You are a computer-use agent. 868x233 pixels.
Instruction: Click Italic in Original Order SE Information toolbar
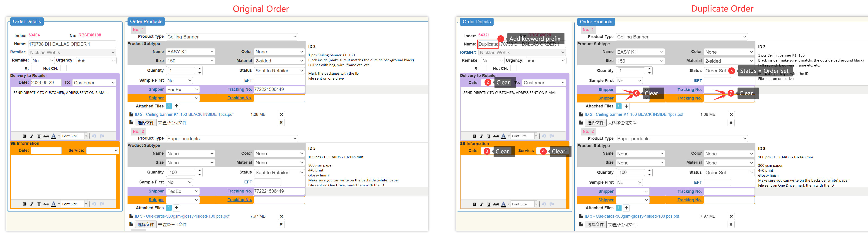click(x=32, y=204)
